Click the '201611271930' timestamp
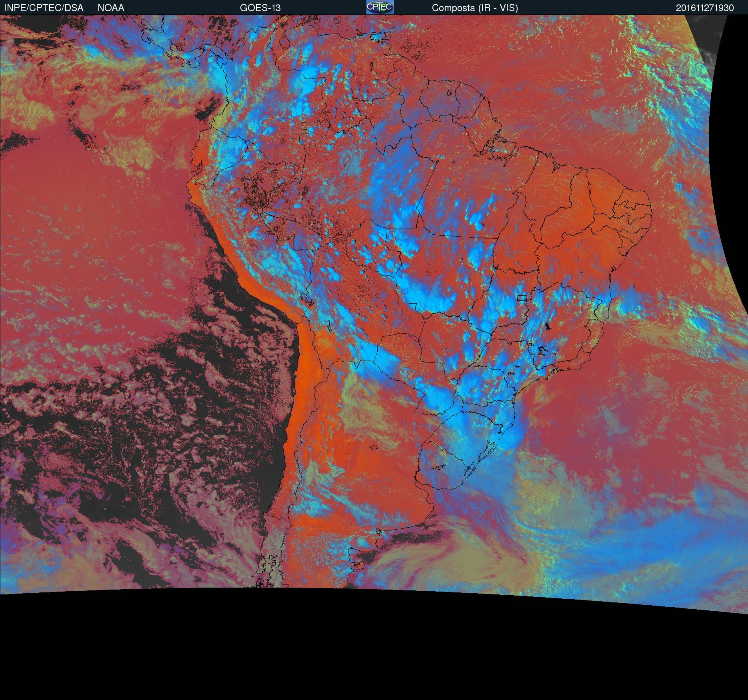Image resolution: width=748 pixels, height=700 pixels. click(x=705, y=8)
